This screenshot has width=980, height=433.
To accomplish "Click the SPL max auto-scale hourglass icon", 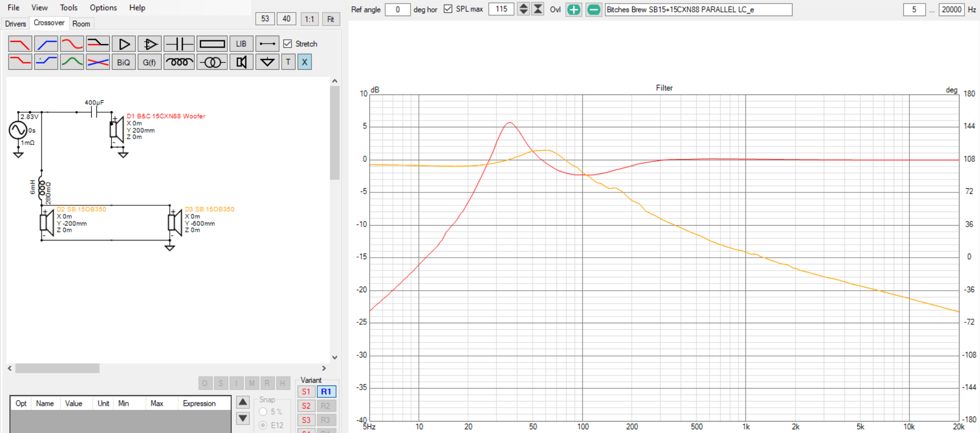I will 538,9.
